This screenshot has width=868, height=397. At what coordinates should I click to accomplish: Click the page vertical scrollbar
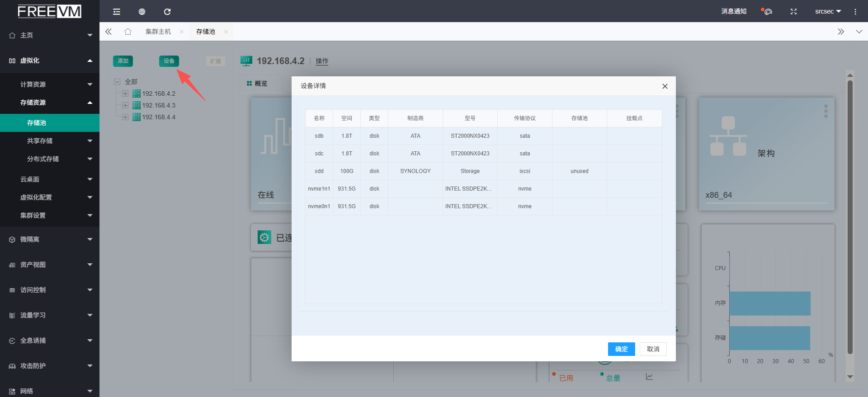point(850,217)
